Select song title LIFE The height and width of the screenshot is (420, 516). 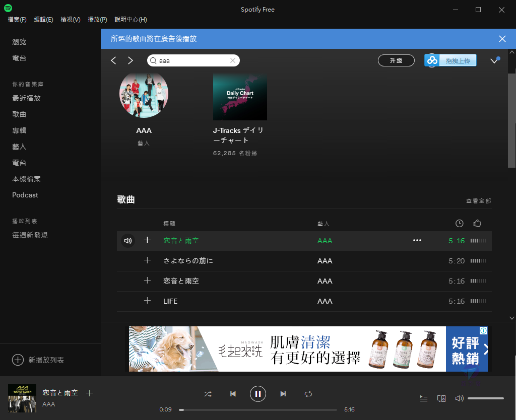coord(170,301)
